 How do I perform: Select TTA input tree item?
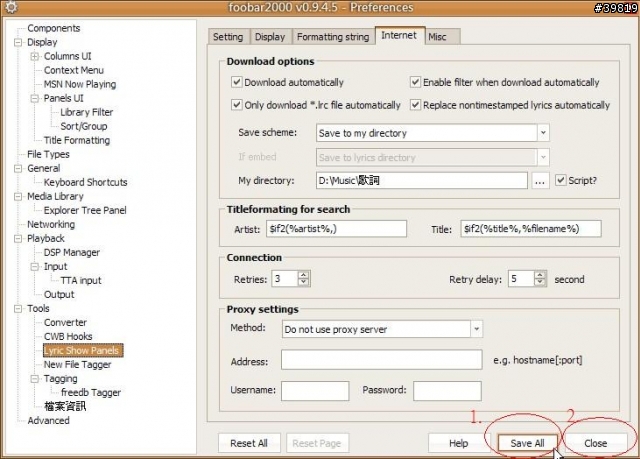[x=81, y=281]
